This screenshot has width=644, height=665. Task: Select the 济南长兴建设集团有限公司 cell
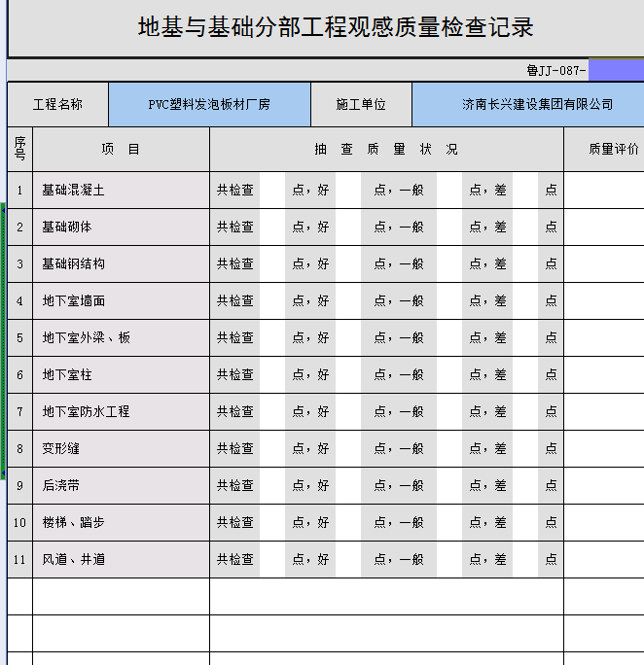tap(527, 105)
